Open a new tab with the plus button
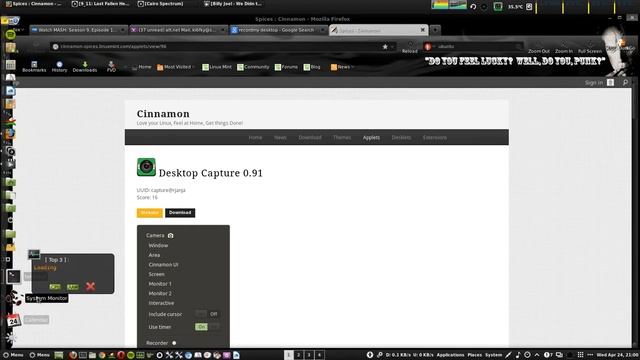 pos(435,30)
